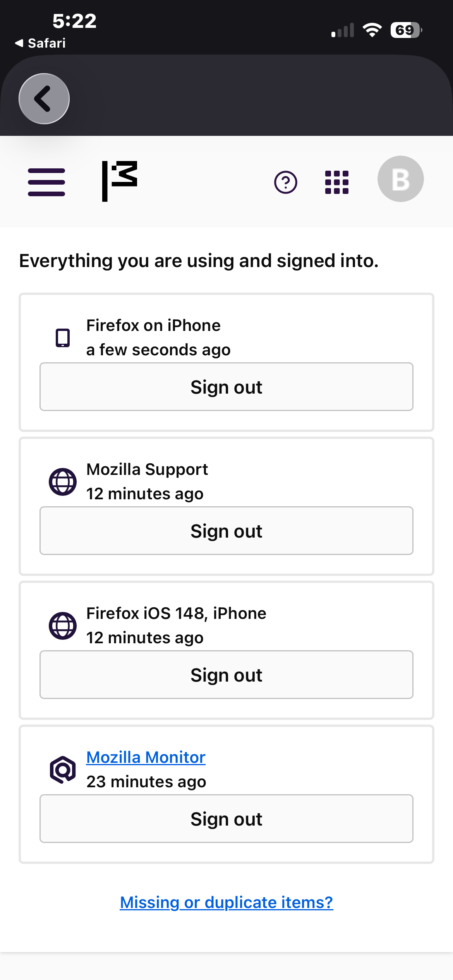The image size is (453, 980).
Task: Open the Mozilla Monitor link
Action: click(146, 757)
